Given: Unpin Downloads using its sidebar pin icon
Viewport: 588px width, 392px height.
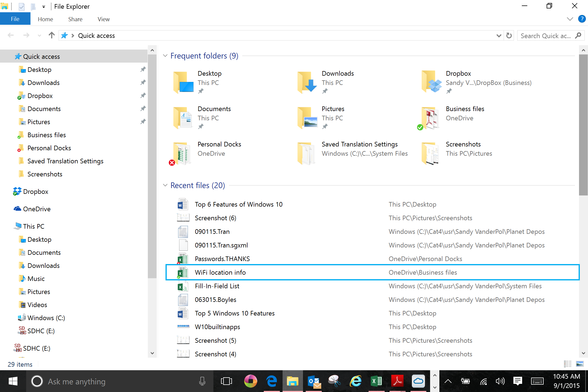Looking at the screenshot, I should coord(143,82).
